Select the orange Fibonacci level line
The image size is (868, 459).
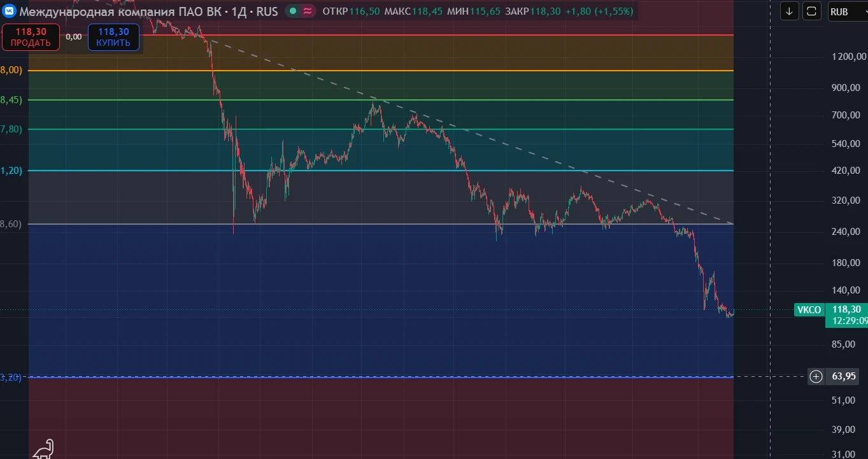[381, 71]
